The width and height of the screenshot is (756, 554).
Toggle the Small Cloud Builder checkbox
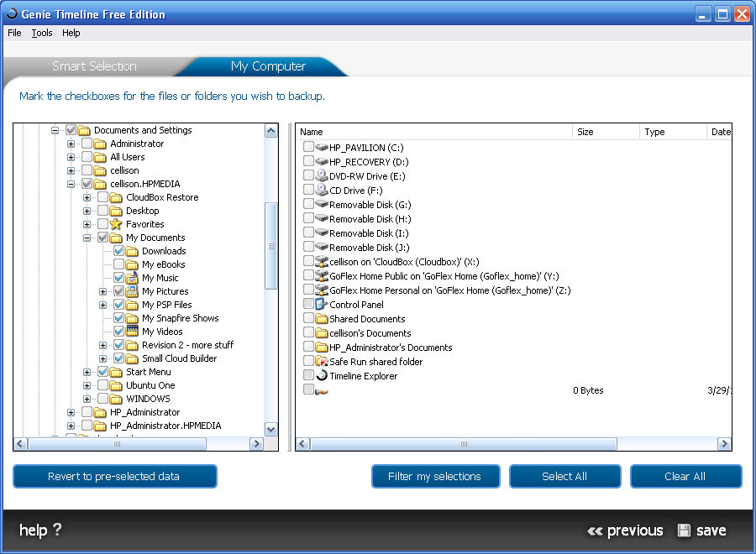[x=119, y=358]
